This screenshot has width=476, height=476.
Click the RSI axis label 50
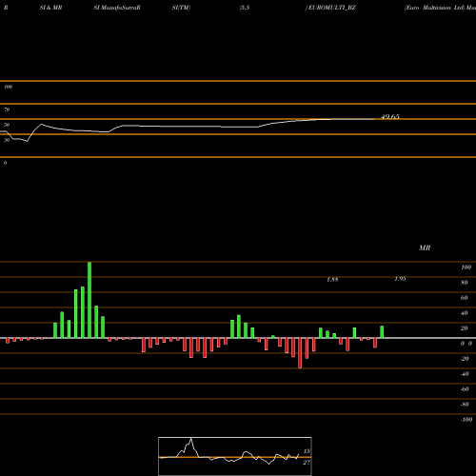click(x=7, y=125)
